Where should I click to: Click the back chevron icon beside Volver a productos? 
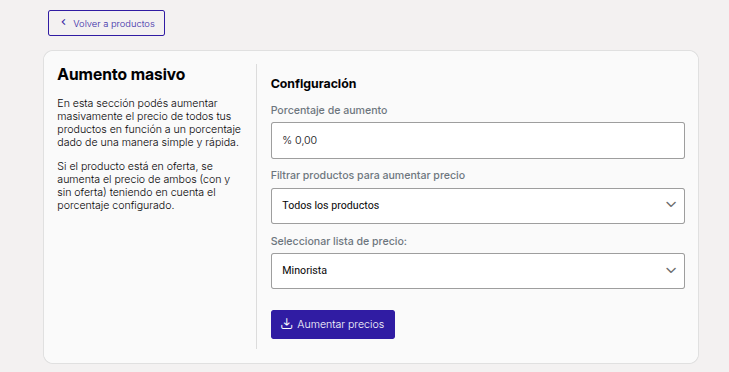point(64,22)
